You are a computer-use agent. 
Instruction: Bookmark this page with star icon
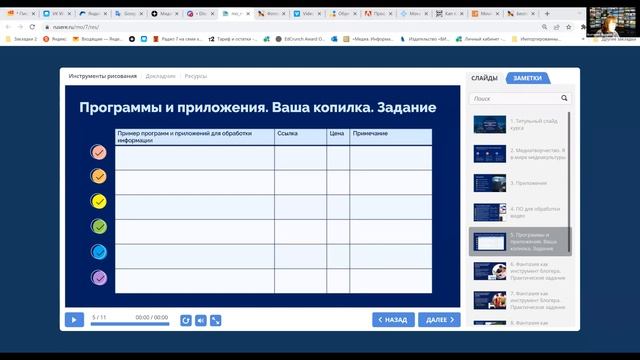pos(569,27)
